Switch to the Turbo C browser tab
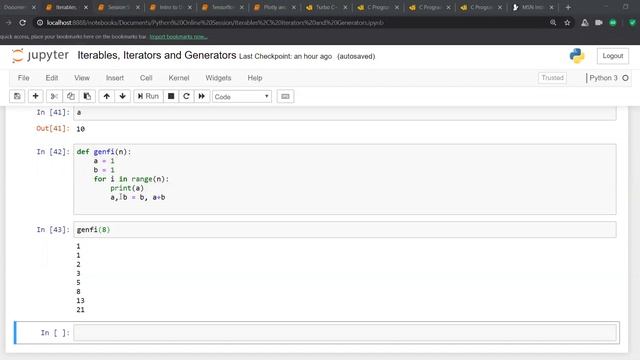Viewport: 640px width, 360px height. (x=326, y=7)
